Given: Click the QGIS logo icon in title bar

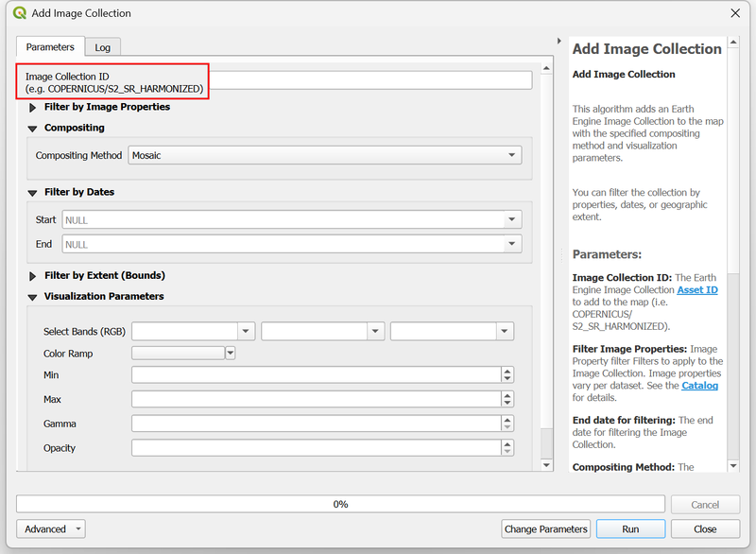Looking at the screenshot, I should pos(20,13).
